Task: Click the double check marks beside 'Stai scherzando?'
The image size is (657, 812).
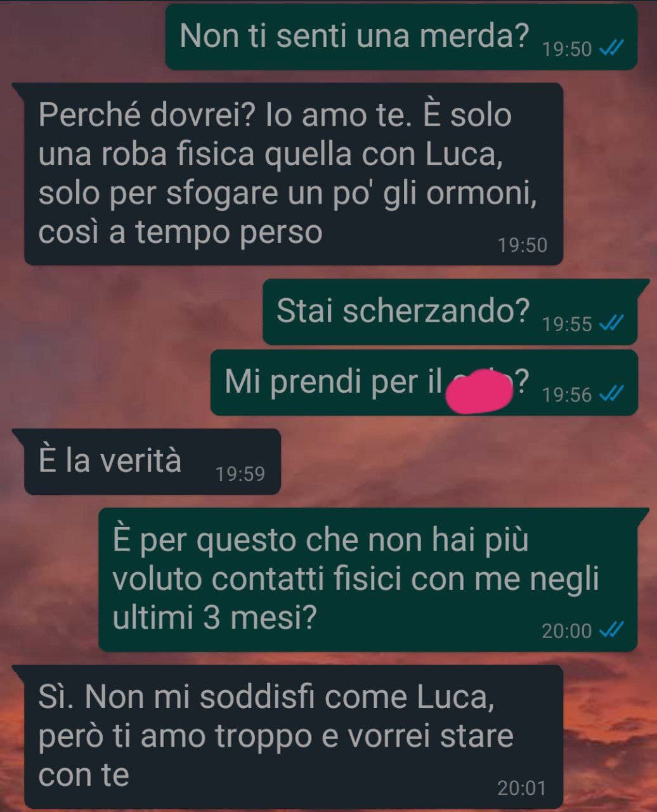Action: click(611, 324)
